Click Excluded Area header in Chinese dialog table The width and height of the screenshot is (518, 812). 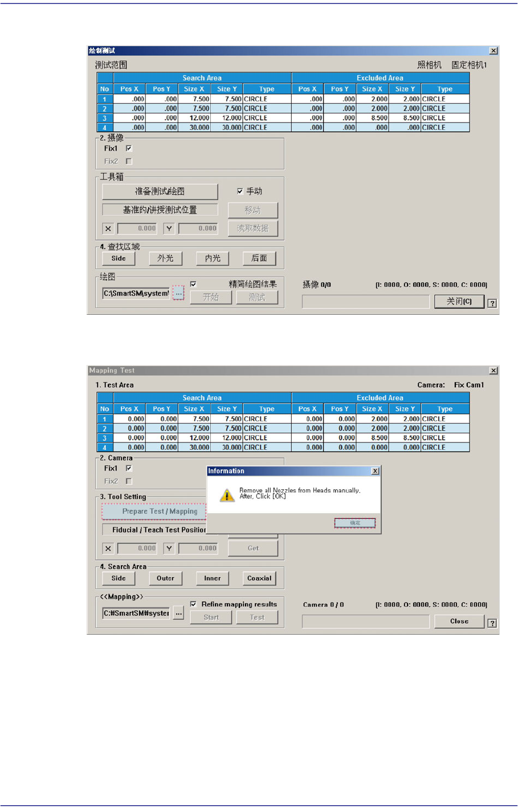click(x=380, y=78)
